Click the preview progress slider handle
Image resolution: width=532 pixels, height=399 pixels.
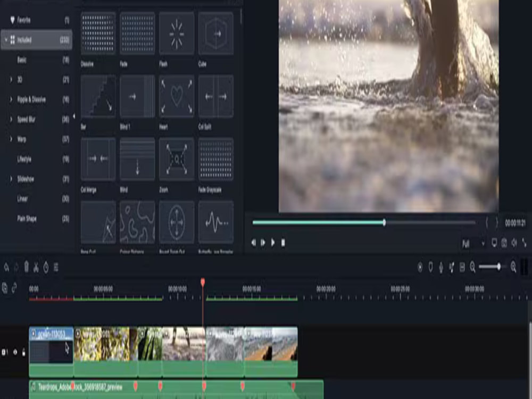tap(384, 222)
